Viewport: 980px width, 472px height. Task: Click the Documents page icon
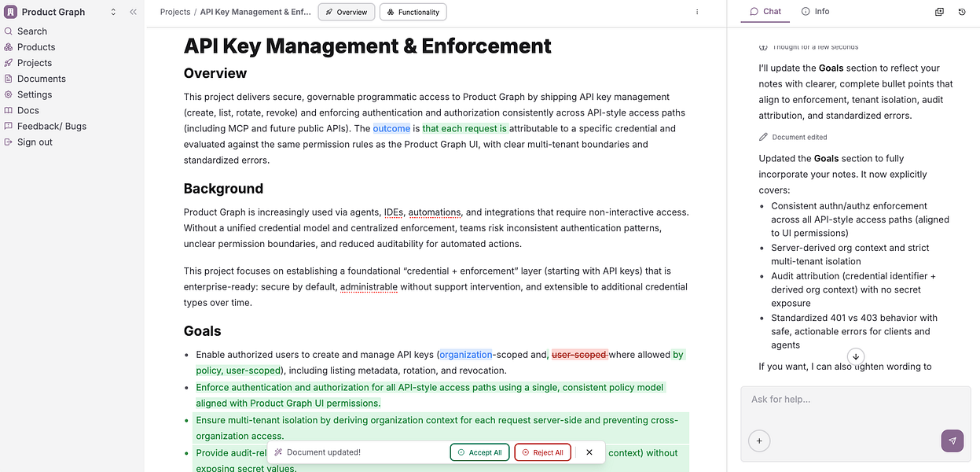[x=9, y=79]
